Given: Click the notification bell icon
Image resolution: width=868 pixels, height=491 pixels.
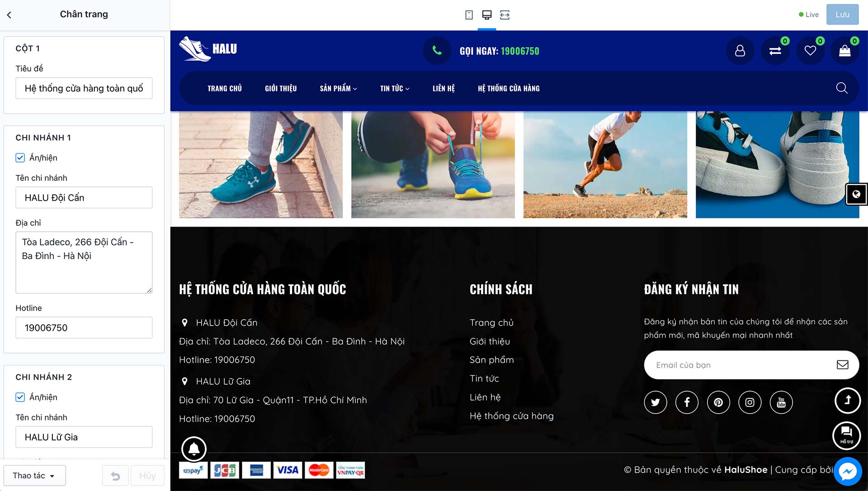Looking at the screenshot, I should [194, 449].
